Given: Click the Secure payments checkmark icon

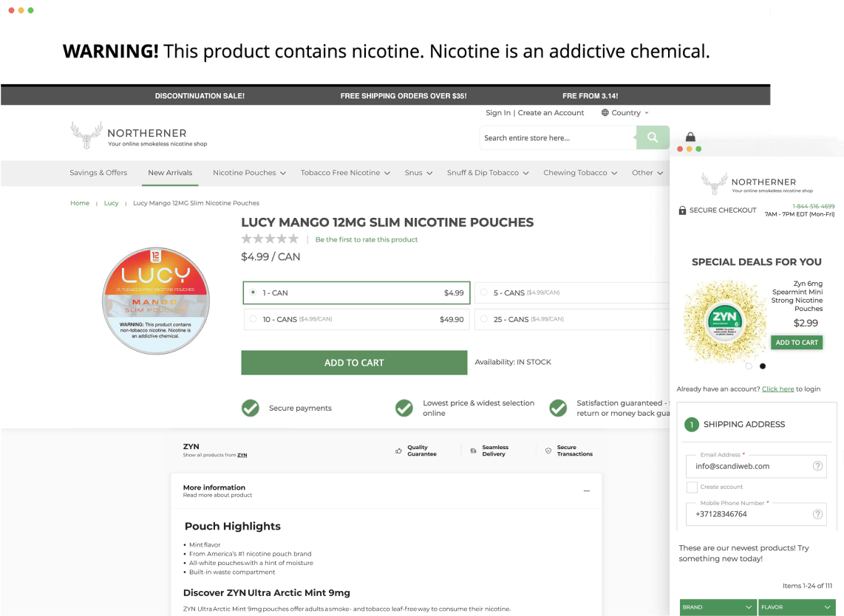Looking at the screenshot, I should [251, 408].
